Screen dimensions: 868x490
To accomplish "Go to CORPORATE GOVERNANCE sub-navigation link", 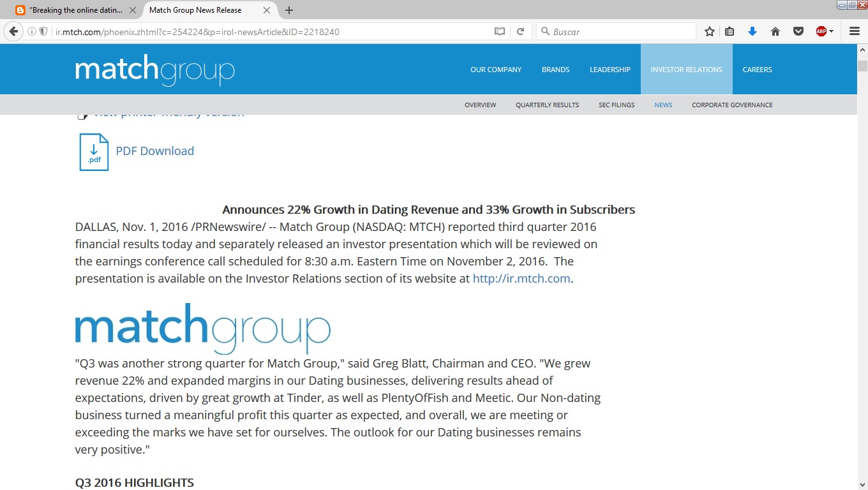I will 732,105.
